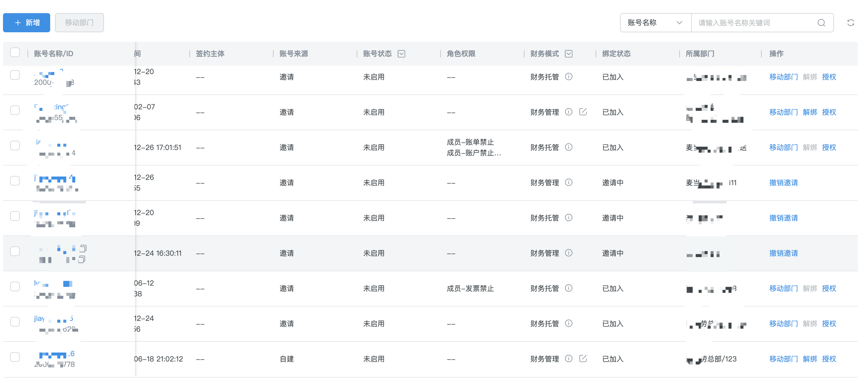The height and width of the screenshot is (380, 868).
Task: Open the 财务模式 column filter
Action: click(568, 53)
